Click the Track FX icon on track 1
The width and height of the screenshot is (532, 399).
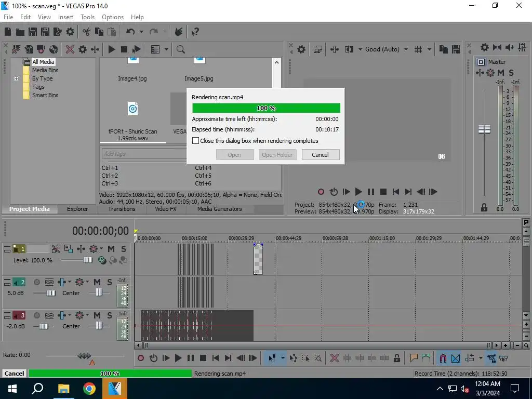click(x=81, y=249)
